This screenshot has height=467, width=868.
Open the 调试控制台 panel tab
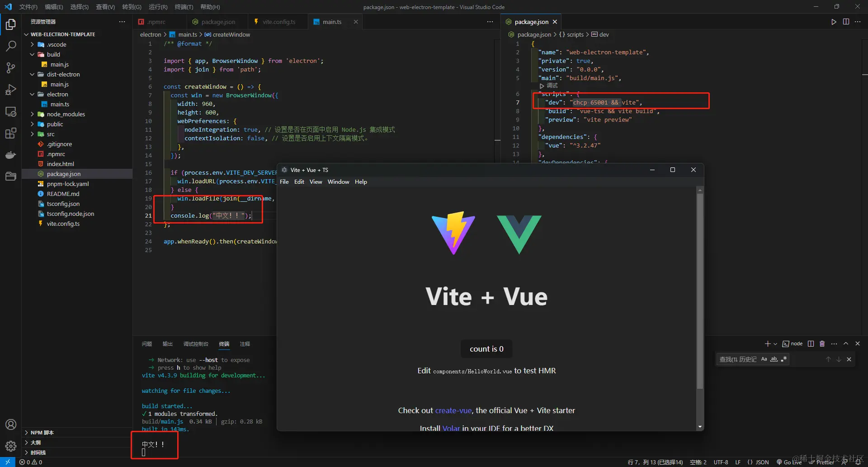[x=196, y=344]
